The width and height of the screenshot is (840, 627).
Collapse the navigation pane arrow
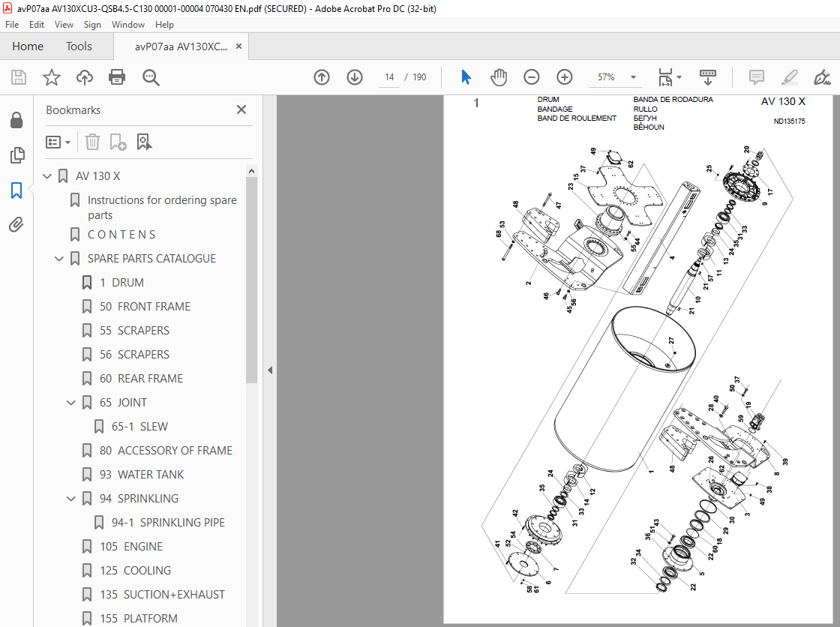[x=270, y=370]
